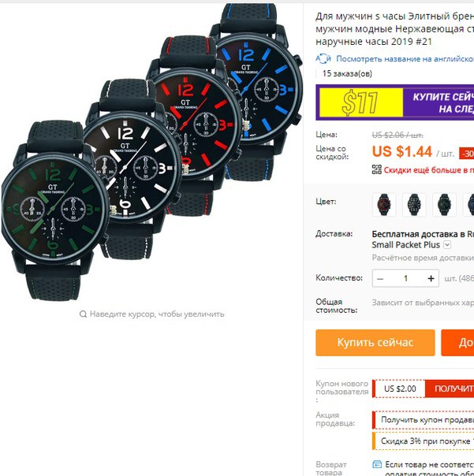Click the quantity input field
474x476 pixels.
(x=405, y=278)
